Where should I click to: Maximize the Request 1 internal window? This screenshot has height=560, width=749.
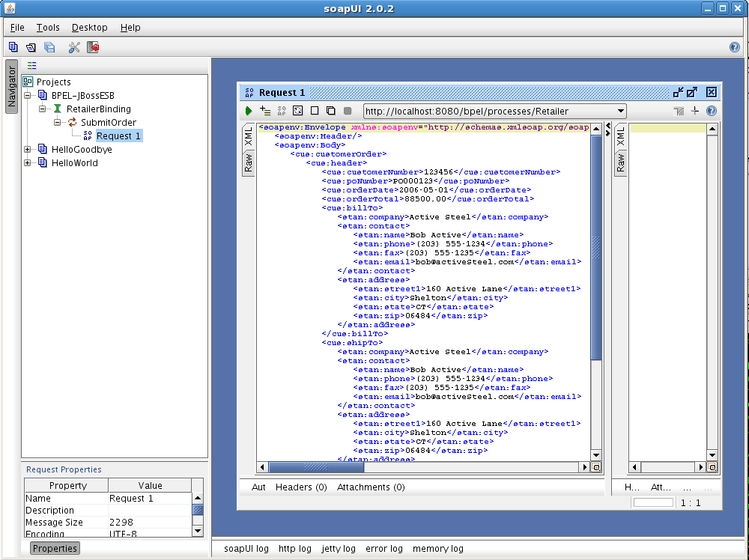point(692,92)
